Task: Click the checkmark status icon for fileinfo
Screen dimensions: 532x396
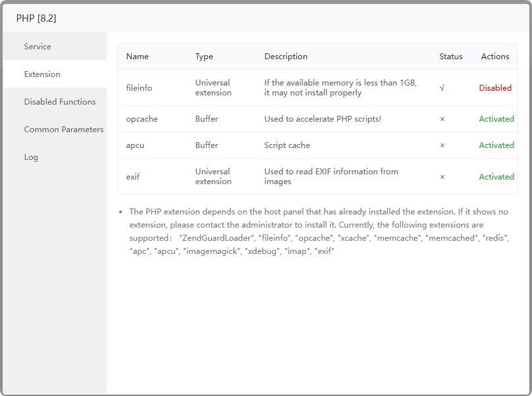Action: click(442, 88)
